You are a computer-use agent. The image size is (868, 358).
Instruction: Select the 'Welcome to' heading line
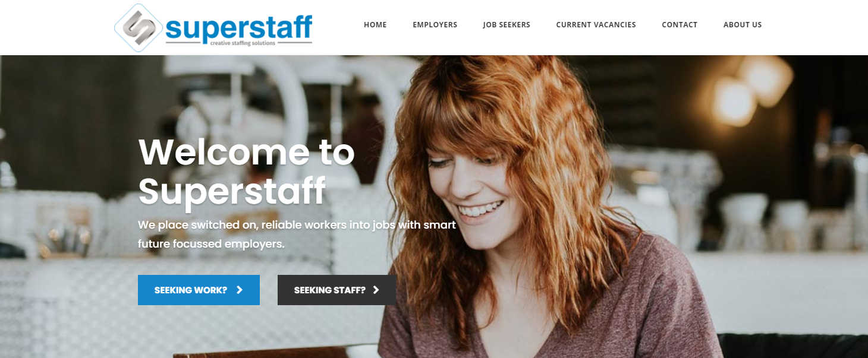coord(246,152)
